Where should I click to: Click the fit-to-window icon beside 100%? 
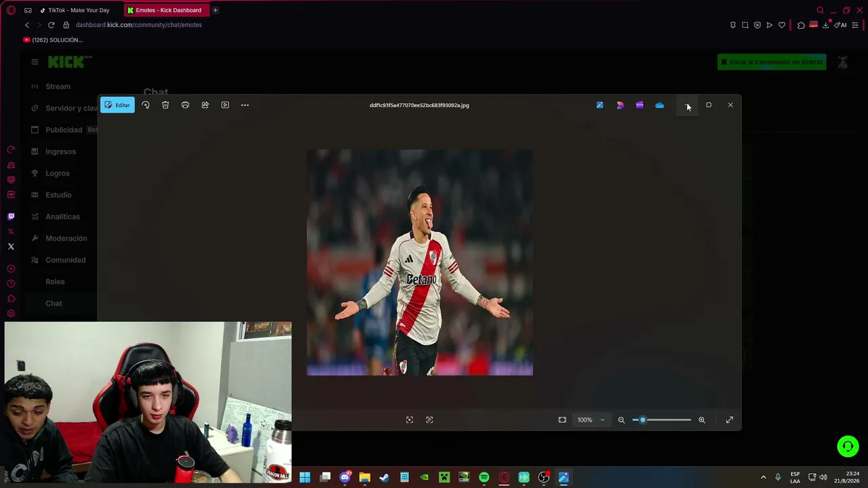[x=562, y=420]
